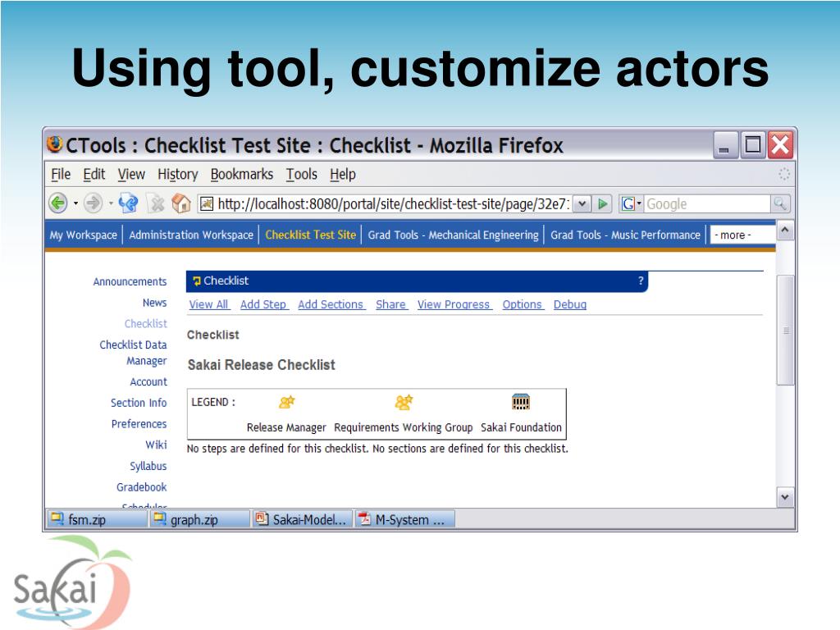The height and width of the screenshot is (630, 840).
Task: Open Grad Tools - Music Performance tab
Action: coord(625,235)
